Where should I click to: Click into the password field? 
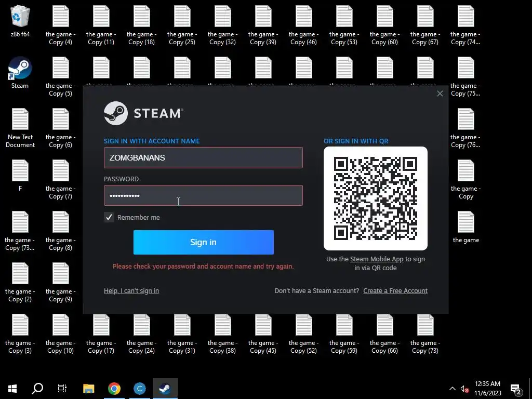[203, 195]
